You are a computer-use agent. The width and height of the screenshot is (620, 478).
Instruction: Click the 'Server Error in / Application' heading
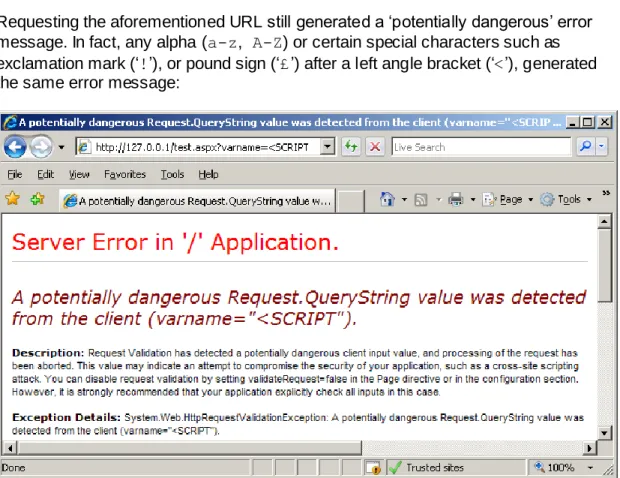click(x=175, y=242)
